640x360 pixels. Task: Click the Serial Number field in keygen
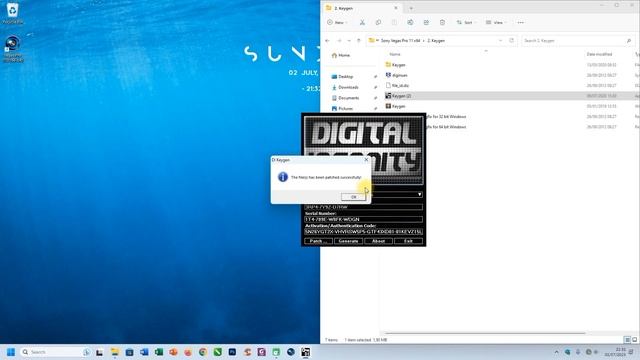click(363, 219)
